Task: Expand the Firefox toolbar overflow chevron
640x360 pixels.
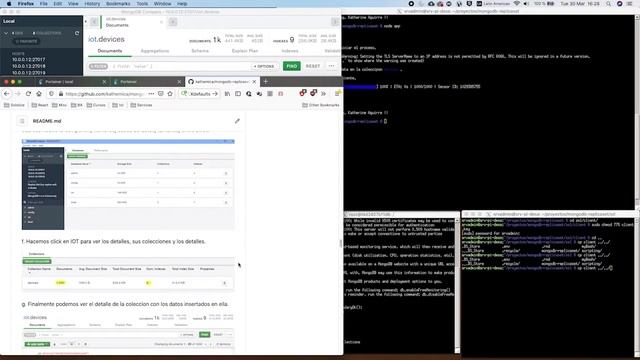Action: coord(323,94)
